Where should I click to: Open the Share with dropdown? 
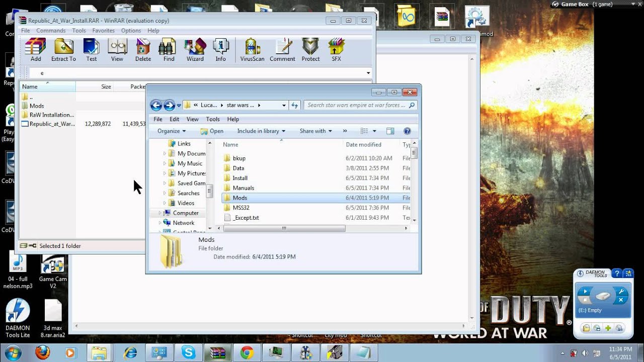pos(315,131)
